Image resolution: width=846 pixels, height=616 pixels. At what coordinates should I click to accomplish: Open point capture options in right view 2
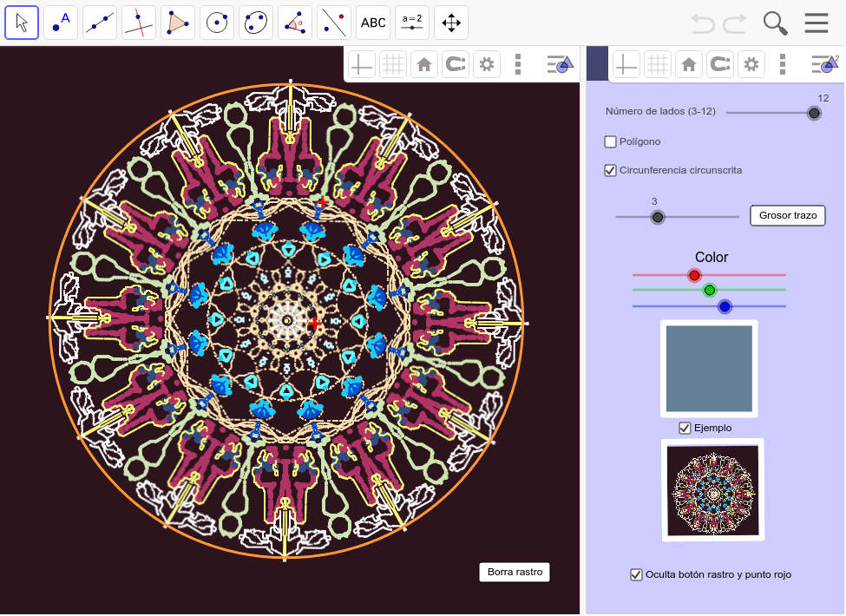pos(719,65)
